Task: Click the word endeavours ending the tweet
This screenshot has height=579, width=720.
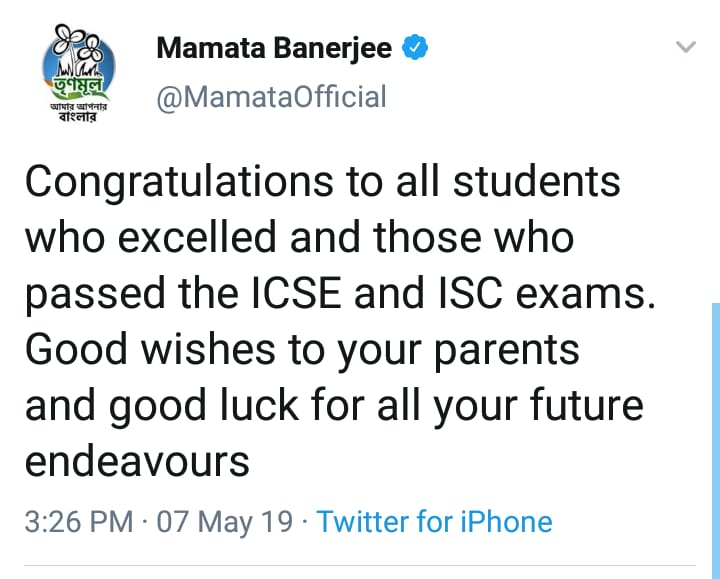Action: tap(137, 461)
